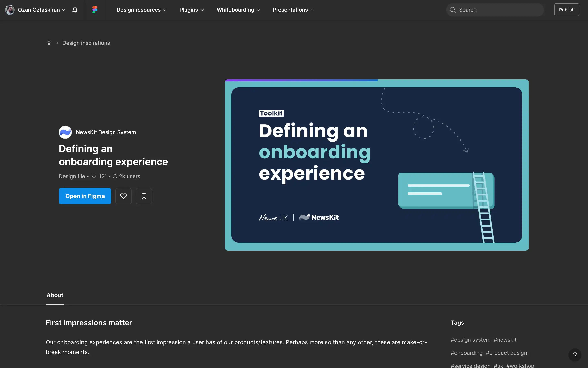The image size is (588, 368).
Task: Click the #newskit tag
Action: tap(505, 340)
